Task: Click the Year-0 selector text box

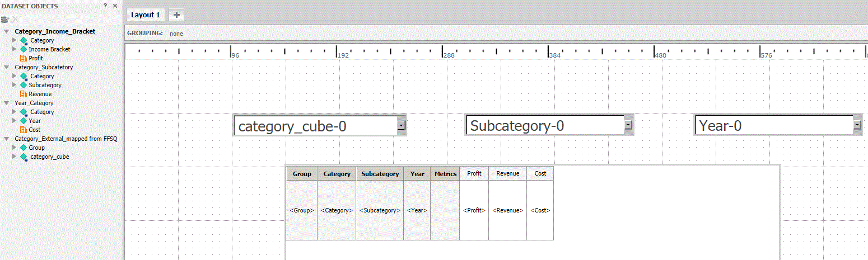Action: 773,125
